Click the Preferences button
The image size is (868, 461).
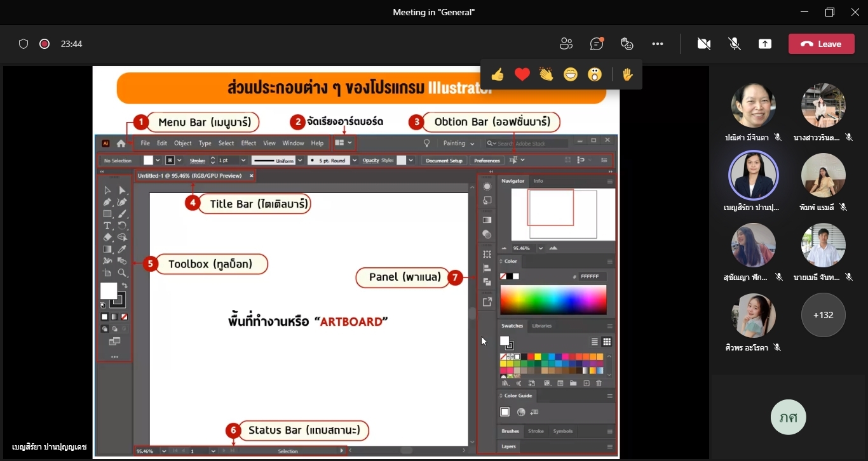[x=487, y=161]
